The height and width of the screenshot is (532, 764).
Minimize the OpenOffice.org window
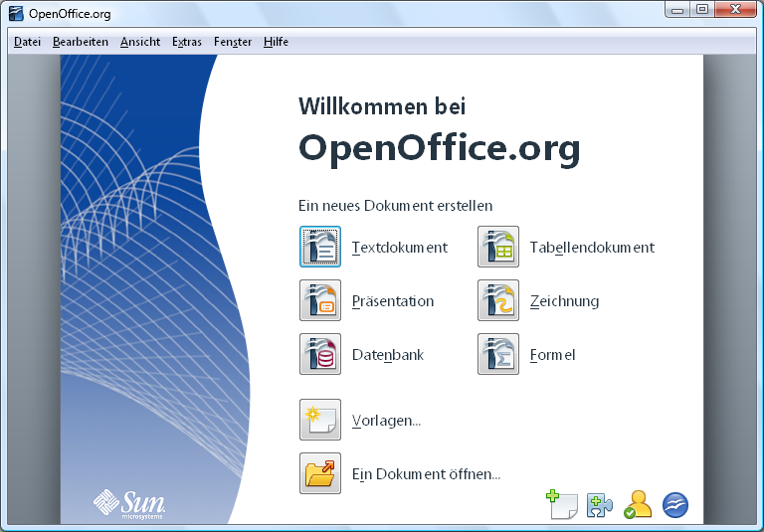(677, 9)
